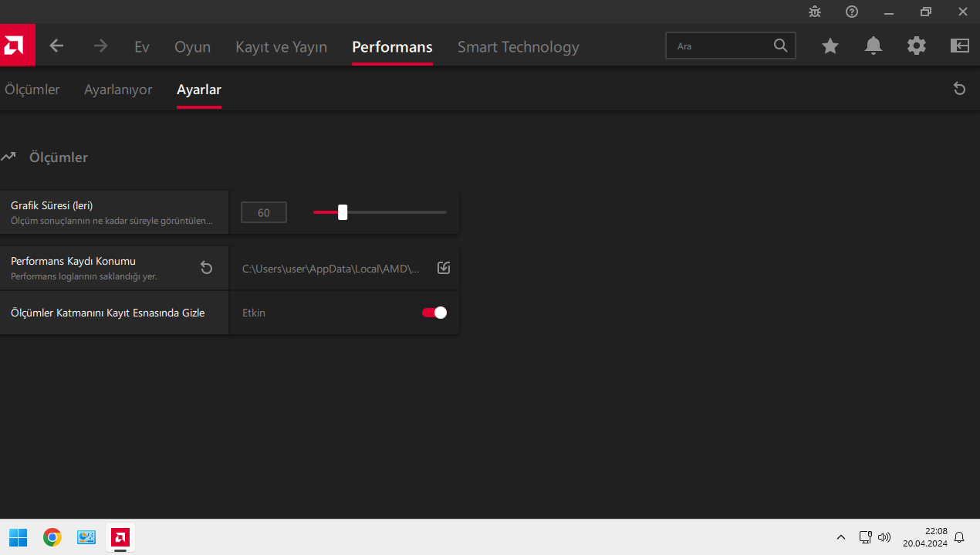Go back with the left arrow

point(56,46)
